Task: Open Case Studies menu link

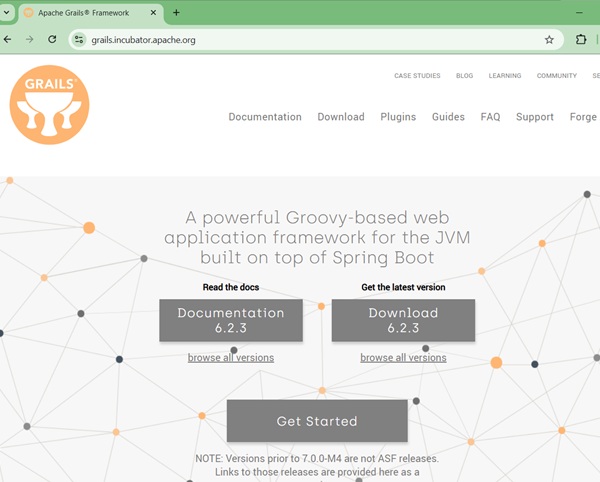Action: point(417,76)
